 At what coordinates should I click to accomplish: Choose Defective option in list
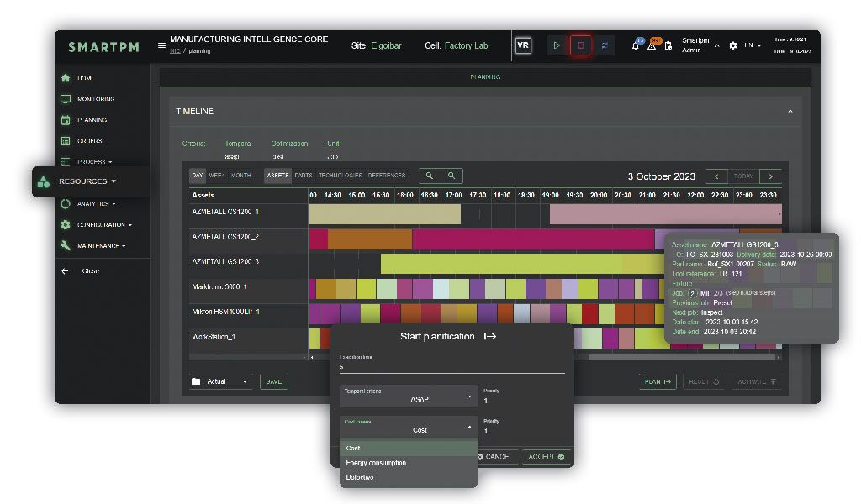pos(408,478)
